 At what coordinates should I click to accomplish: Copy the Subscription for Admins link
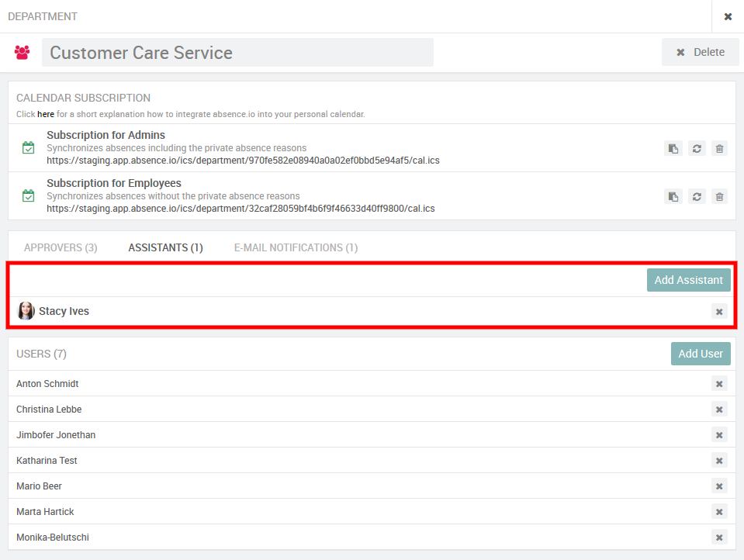tap(673, 149)
